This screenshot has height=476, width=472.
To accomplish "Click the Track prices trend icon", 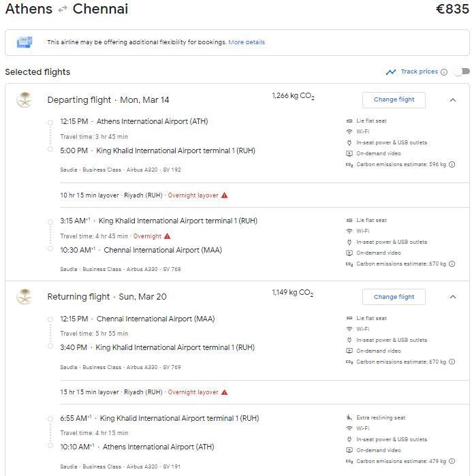I will [391, 72].
